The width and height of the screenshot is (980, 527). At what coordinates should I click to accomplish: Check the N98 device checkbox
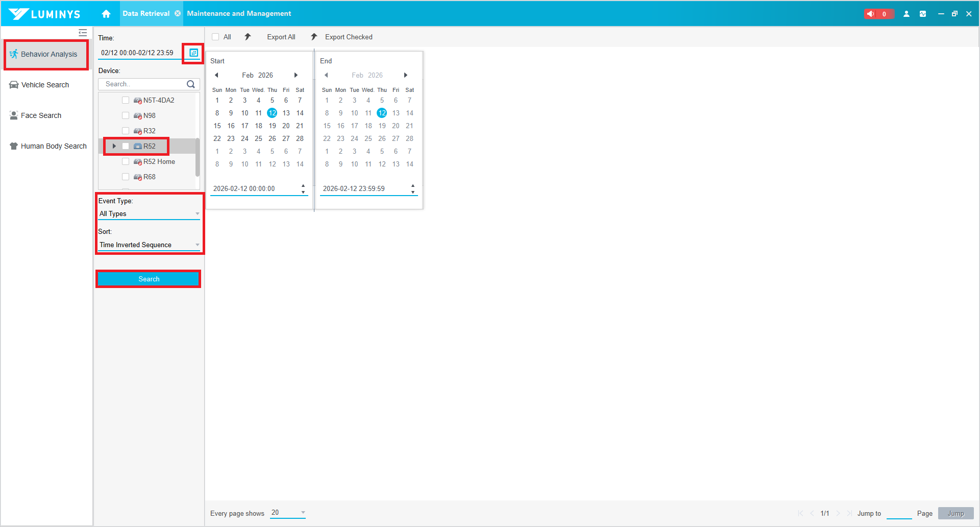click(x=126, y=115)
